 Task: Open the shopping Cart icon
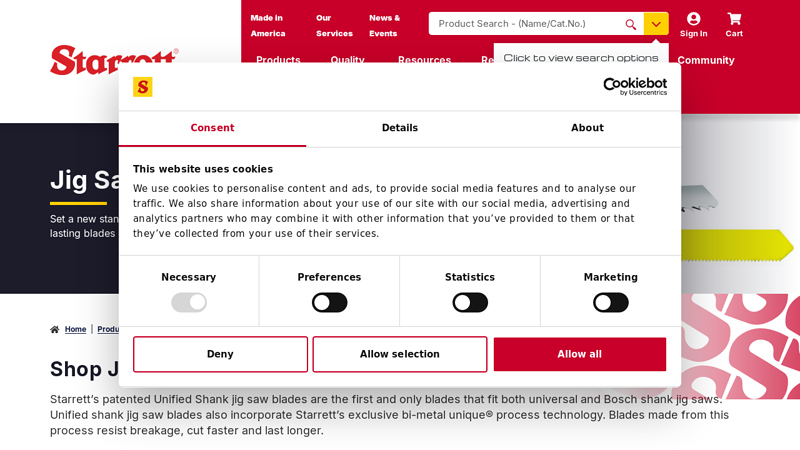[734, 19]
